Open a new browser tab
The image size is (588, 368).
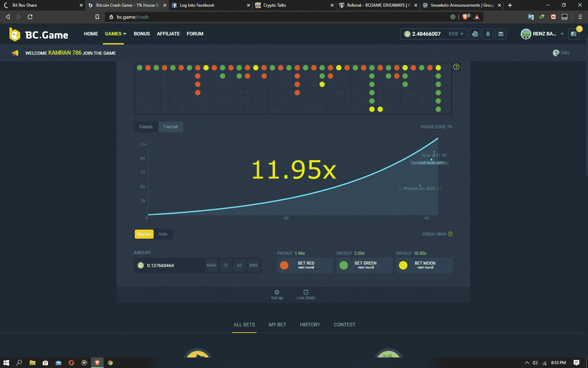coord(510,5)
